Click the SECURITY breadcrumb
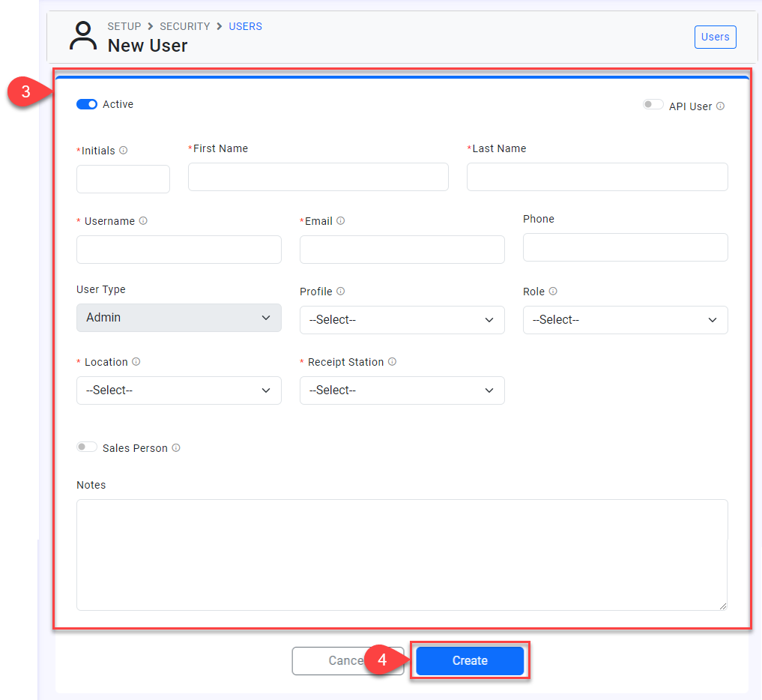The width and height of the screenshot is (762, 700). 184,26
